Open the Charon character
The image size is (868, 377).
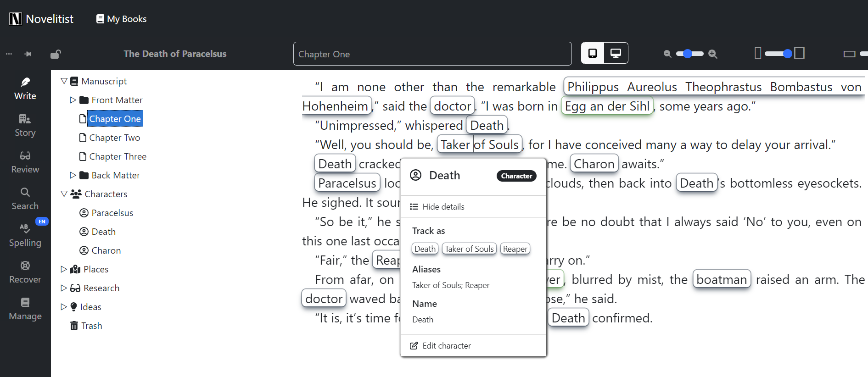[x=100, y=250]
